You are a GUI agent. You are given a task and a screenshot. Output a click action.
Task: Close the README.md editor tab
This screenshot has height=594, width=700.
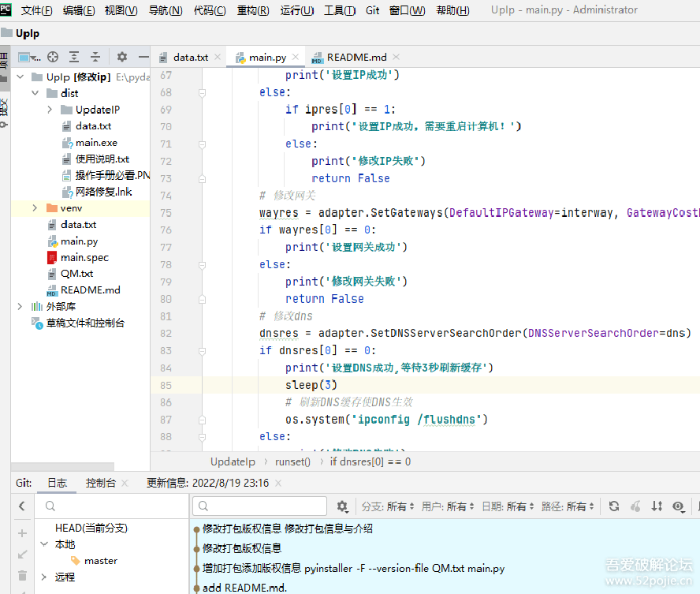[x=396, y=57]
